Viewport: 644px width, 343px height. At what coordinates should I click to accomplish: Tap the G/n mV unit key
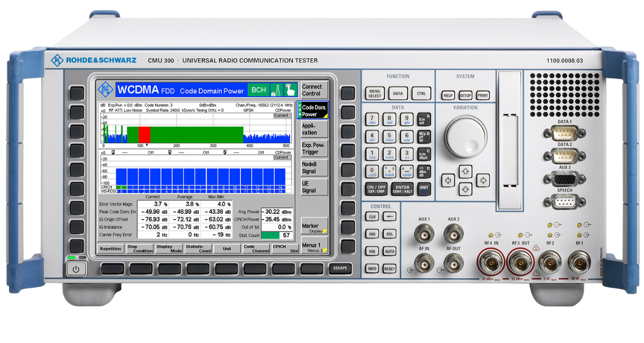click(x=424, y=119)
